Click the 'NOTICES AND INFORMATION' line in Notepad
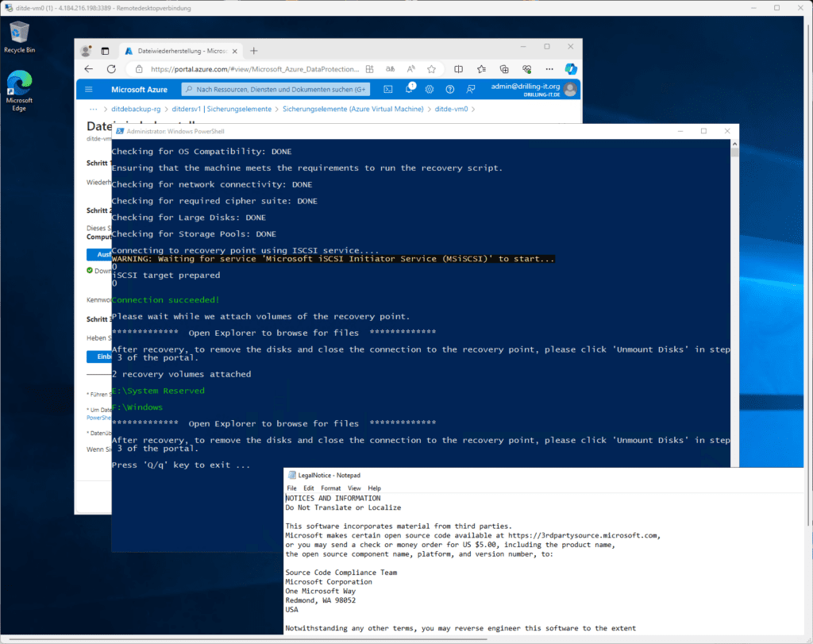 click(333, 499)
